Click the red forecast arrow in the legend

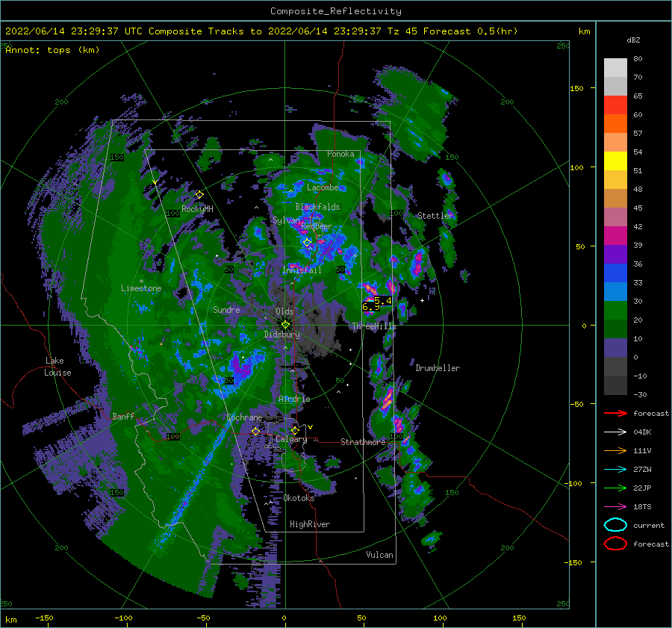[x=615, y=413]
